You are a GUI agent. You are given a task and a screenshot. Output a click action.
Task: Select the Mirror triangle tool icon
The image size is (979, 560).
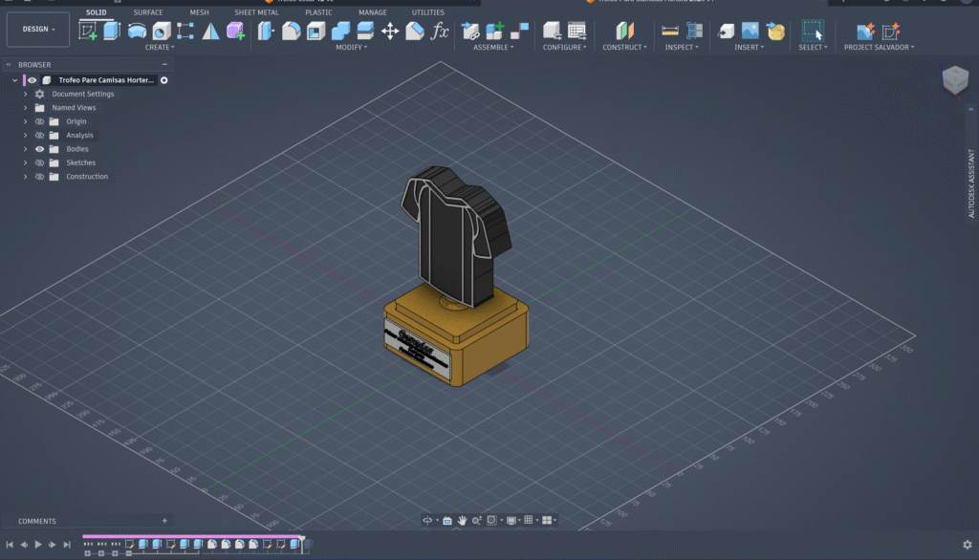tap(209, 31)
